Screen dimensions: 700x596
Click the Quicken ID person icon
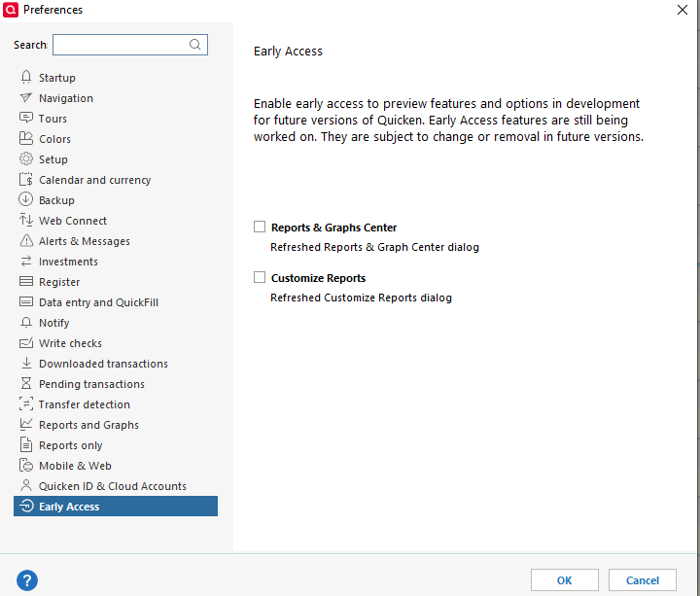26,485
